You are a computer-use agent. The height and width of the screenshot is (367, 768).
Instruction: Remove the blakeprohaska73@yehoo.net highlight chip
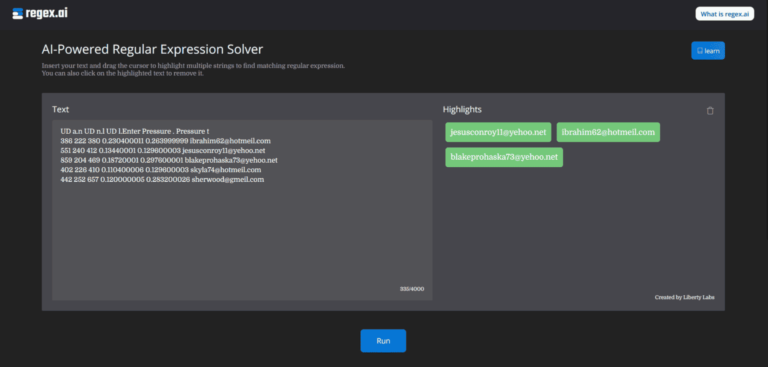coord(504,157)
